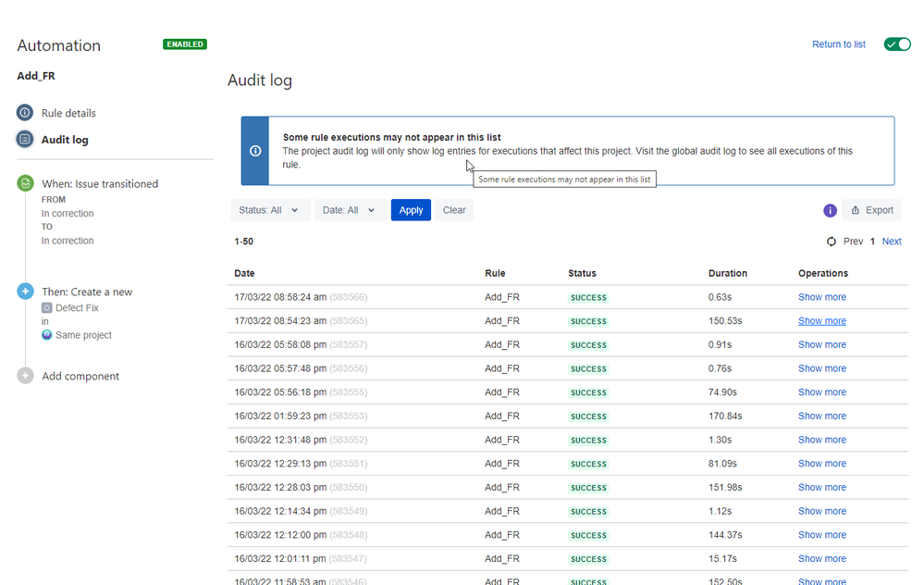The image size is (924, 585).
Task: Select Audit log in the sidebar
Action: tap(65, 140)
